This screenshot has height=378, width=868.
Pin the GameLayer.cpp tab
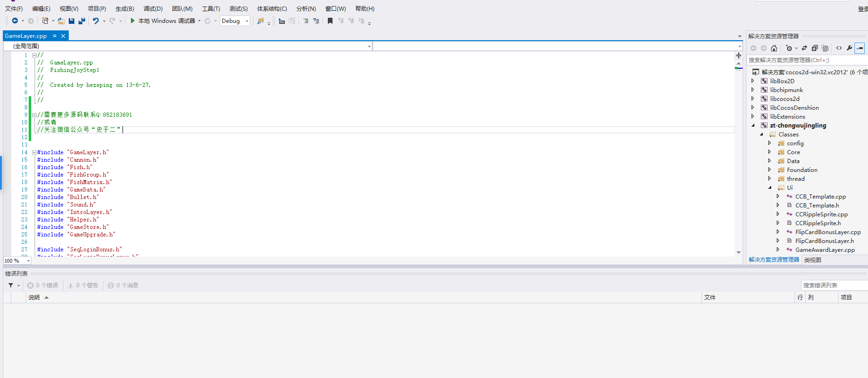click(x=54, y=36)
